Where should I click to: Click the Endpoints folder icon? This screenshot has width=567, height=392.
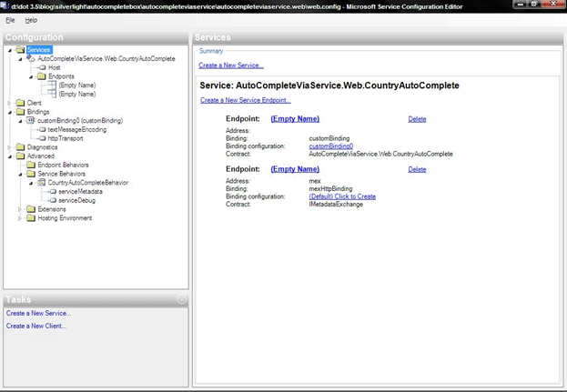42,76
